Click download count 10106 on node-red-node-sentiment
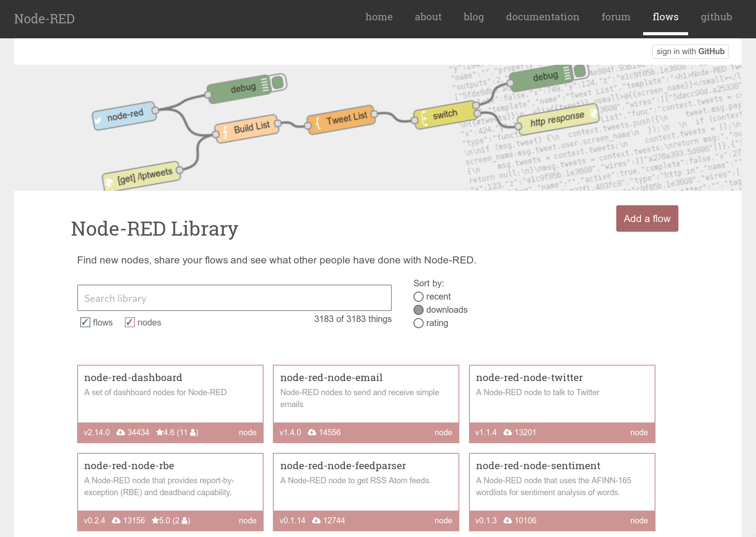The width and height of the screenshot is (756, 537). point(525,521)
